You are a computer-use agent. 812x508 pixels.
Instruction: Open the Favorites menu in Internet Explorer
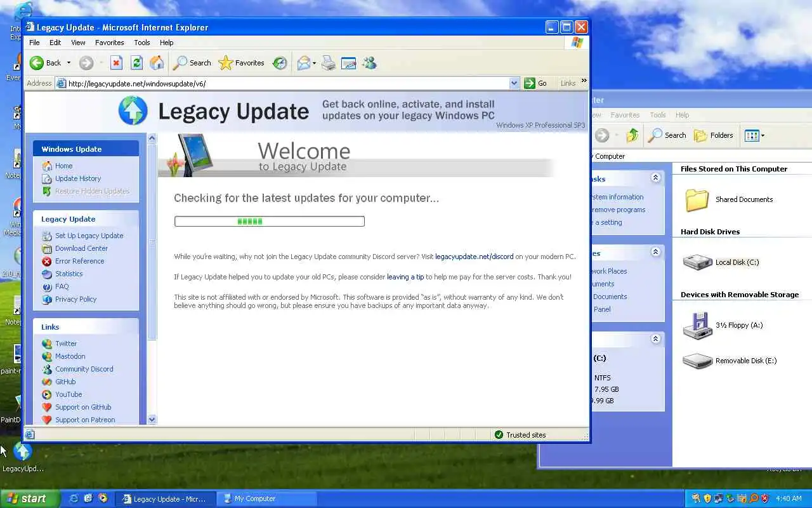click(x=110, y=43)
